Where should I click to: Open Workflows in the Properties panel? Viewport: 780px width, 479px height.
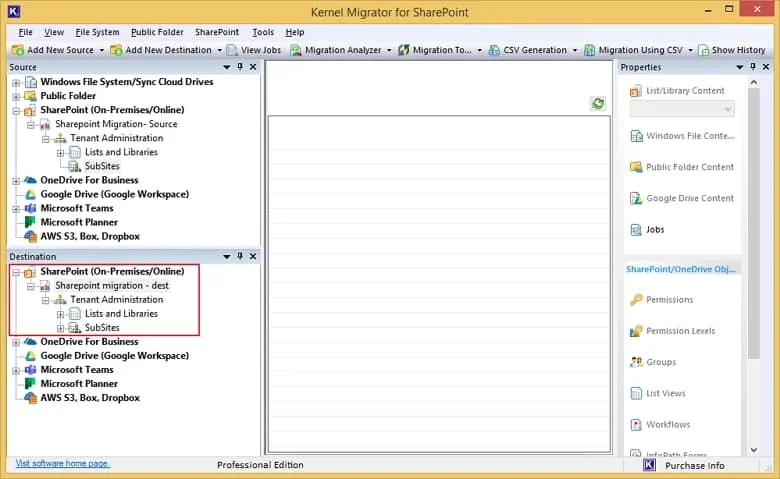[660, 425]
